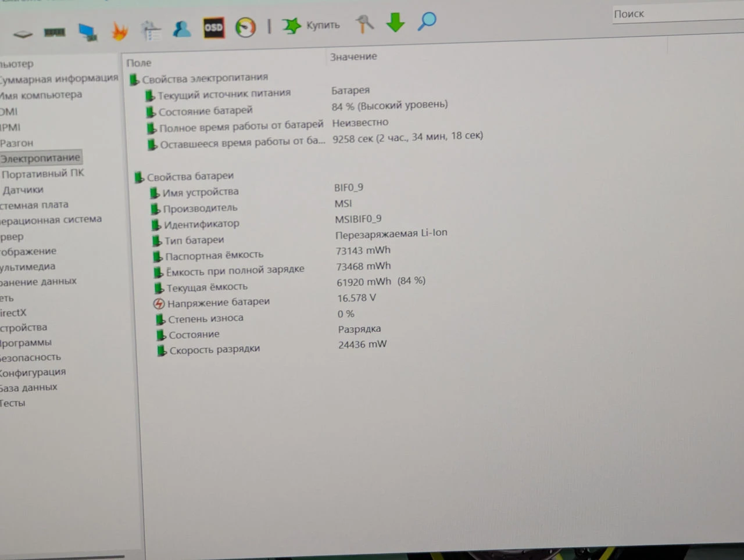Image resolution: width=744 pixels, height=560 pixels.
Task: Click the green star icon beside Купить
Action: click(291, 26)
